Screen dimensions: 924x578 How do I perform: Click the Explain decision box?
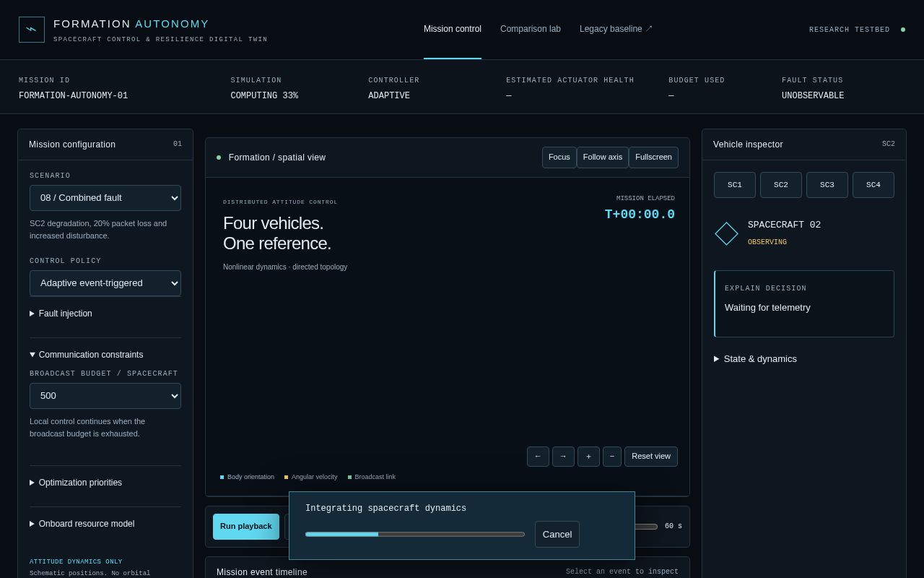[804, 303]
